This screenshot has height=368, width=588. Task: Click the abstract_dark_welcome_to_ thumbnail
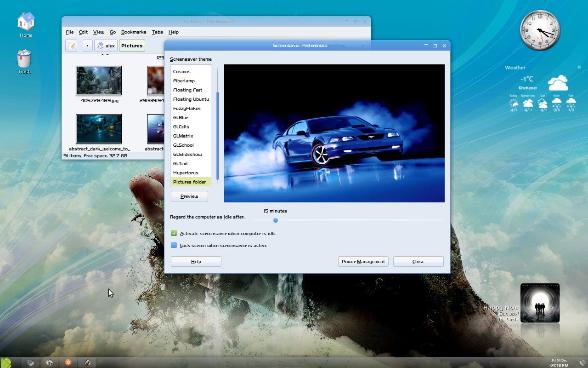(x=99, y=129)
